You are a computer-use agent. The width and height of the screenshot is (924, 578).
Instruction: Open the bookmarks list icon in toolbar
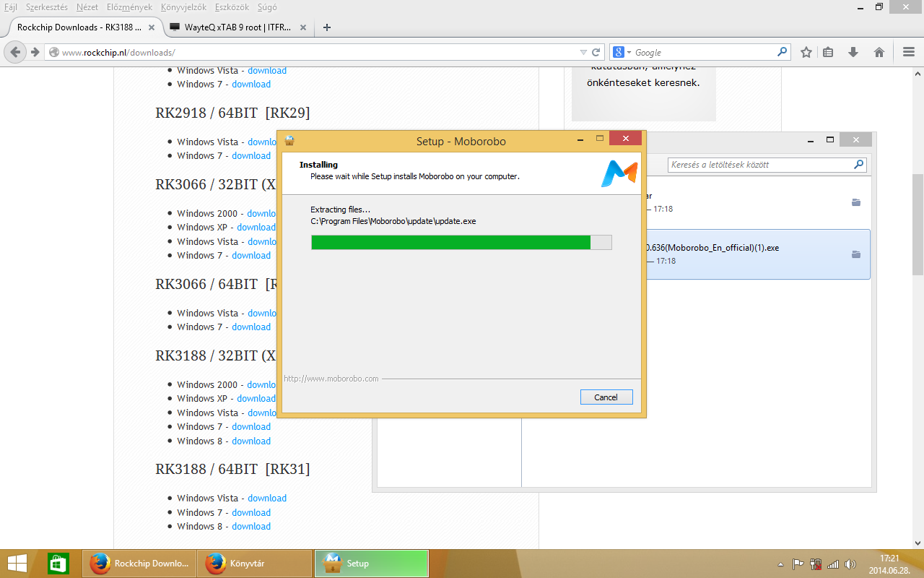829,52
